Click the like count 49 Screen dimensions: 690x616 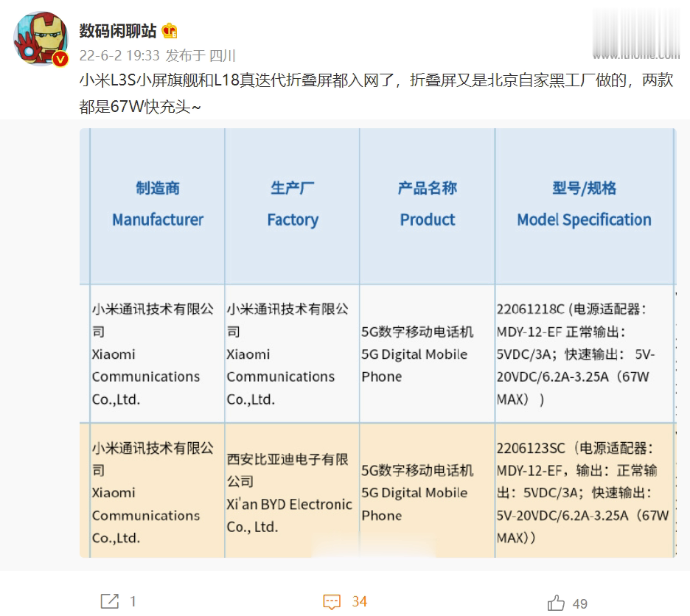point(580,603)
